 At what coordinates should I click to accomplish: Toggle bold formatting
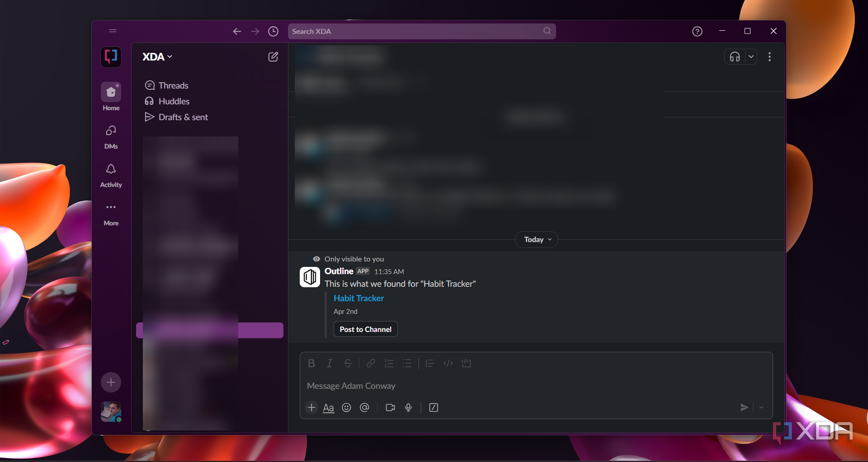point(311,363)
